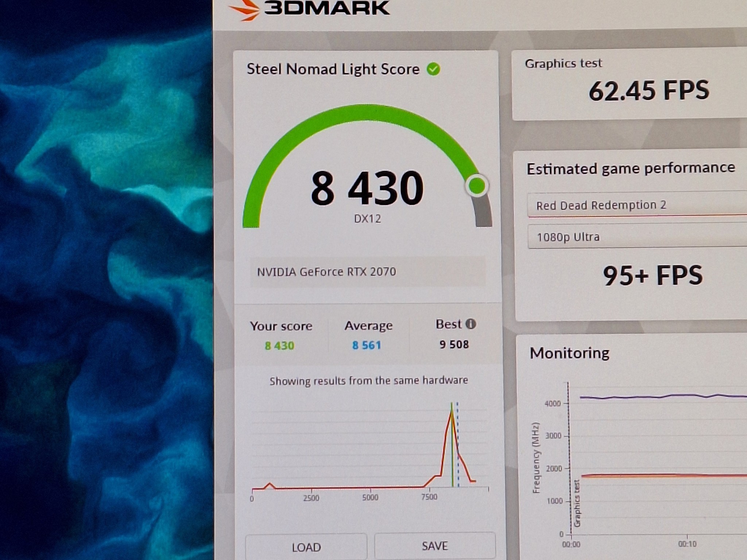Click the green validation checkmark icon
Screen dimensions: 747x560
(433, 69)
